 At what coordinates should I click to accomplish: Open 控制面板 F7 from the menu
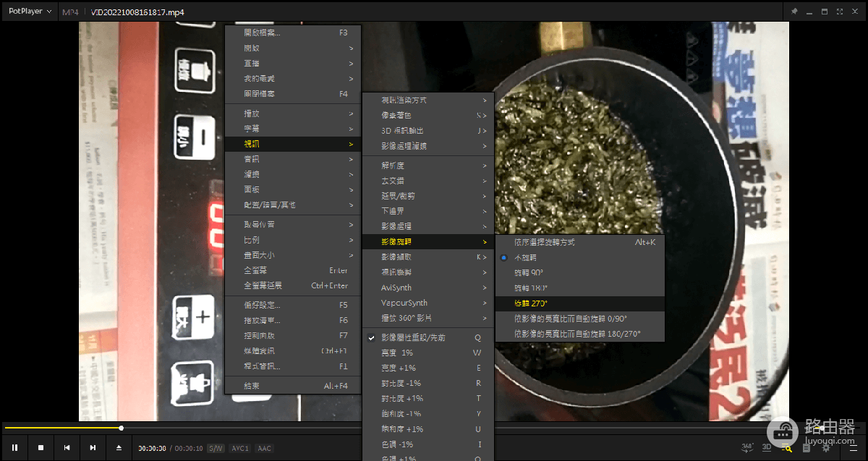point(293,335)
